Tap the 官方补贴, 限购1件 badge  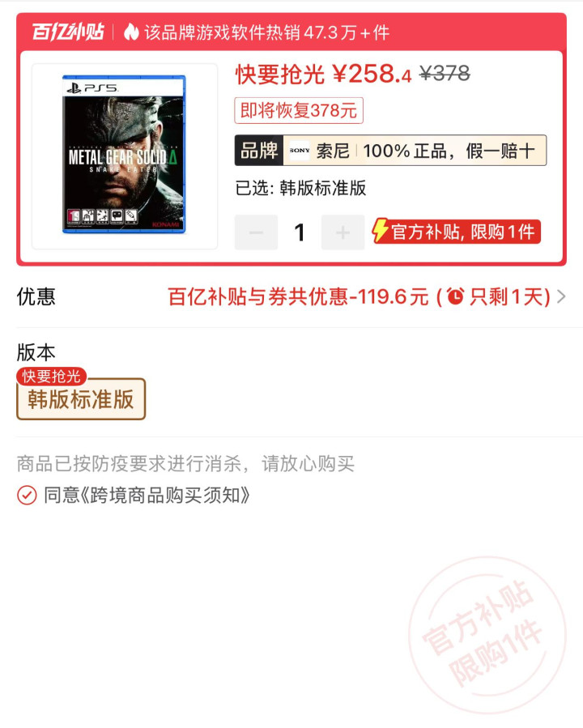pyautogui.click(x=457, y=232)
